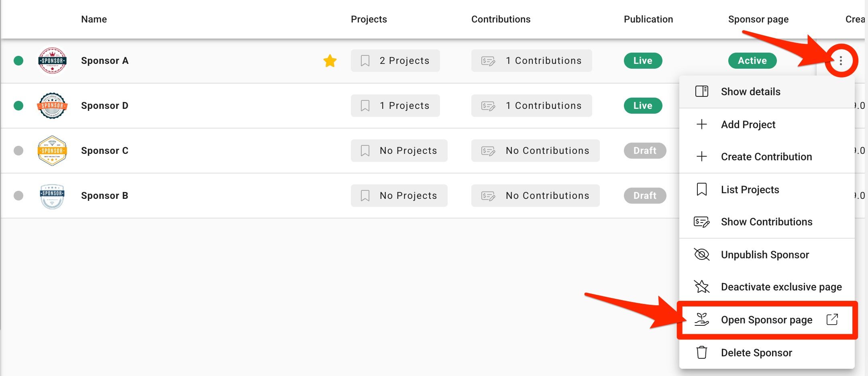Click the Sponsor B logo badge

click(x=52, y=196)
